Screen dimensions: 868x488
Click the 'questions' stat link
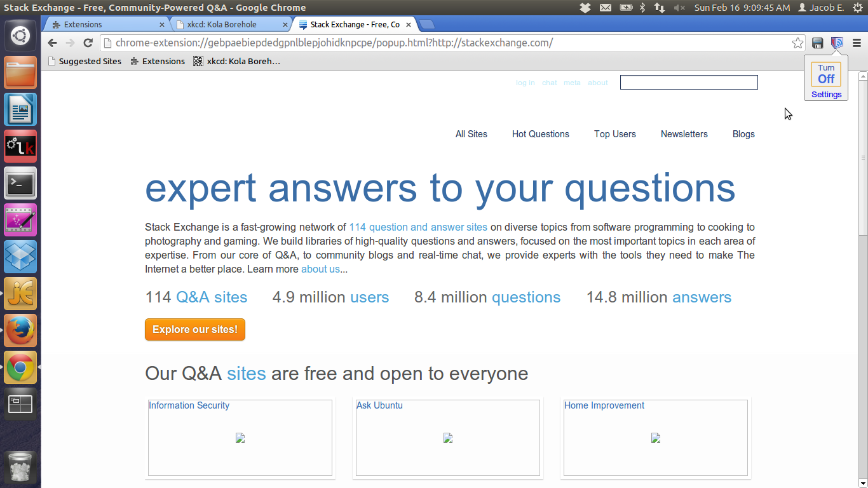526,297
